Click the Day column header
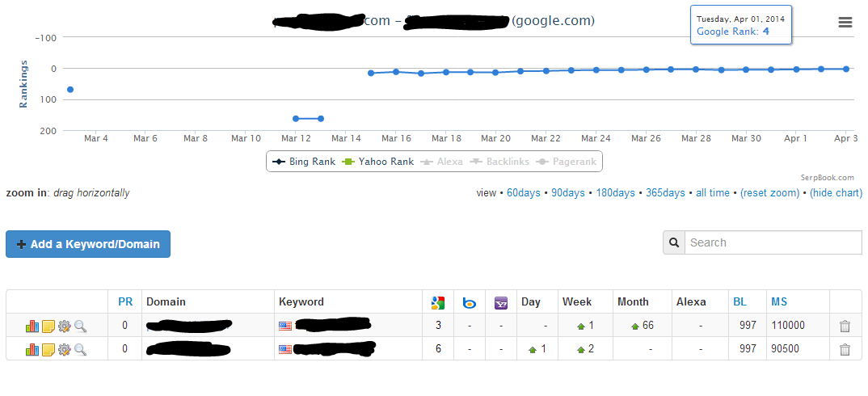Viewport: 868px width, 396px height. 531,302
